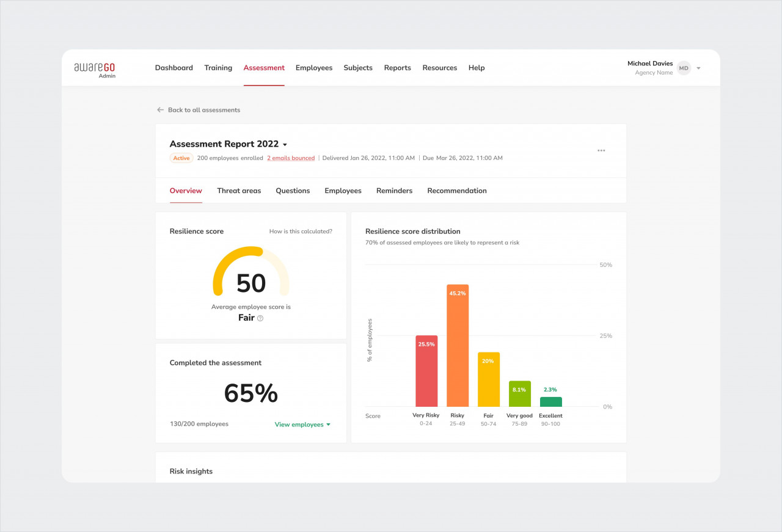The width and height of the screenshot is (782, 532).
Task: Click the 2 emails bounced link
Action: point(291,158)
